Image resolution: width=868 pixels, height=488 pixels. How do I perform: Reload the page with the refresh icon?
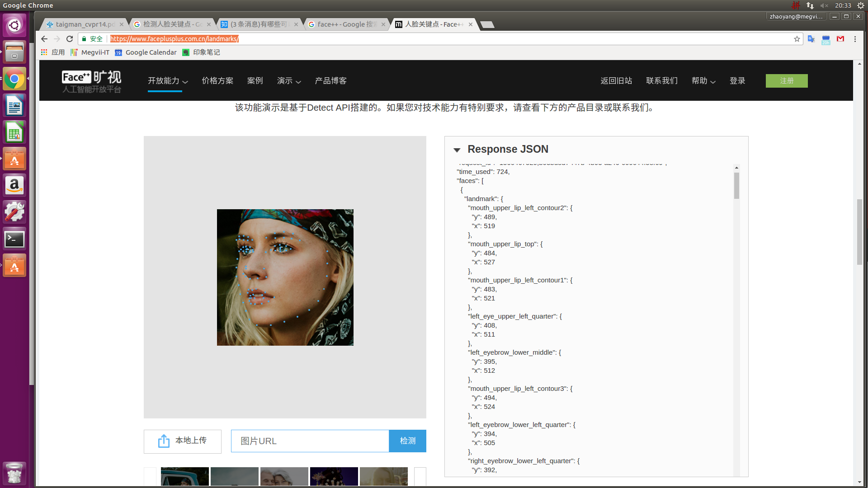[70, 39]
